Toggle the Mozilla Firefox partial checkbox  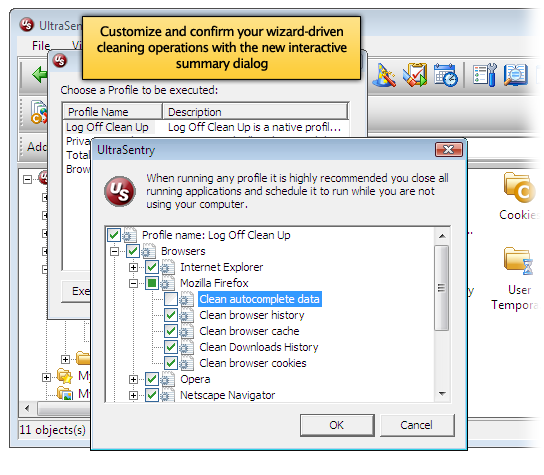tap(152, 283)
